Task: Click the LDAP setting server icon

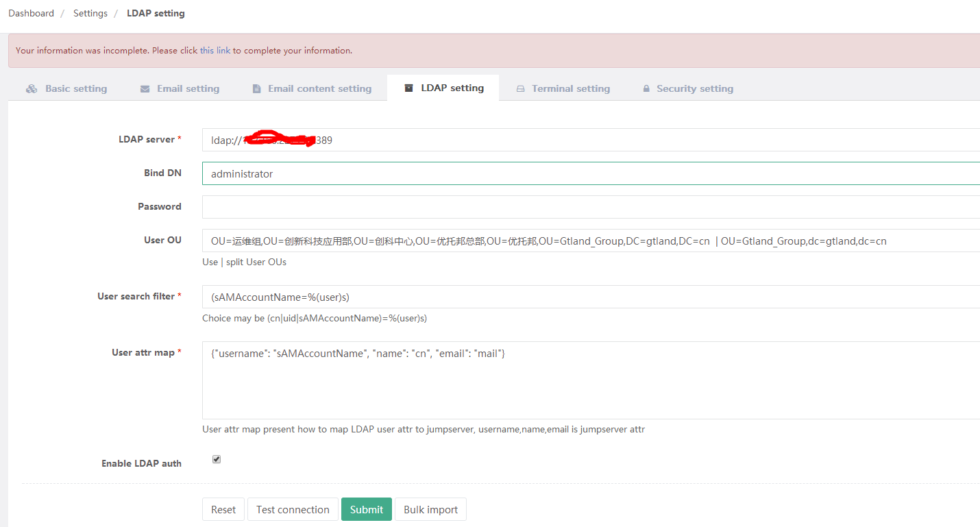Action: click(x=408, y=87)
